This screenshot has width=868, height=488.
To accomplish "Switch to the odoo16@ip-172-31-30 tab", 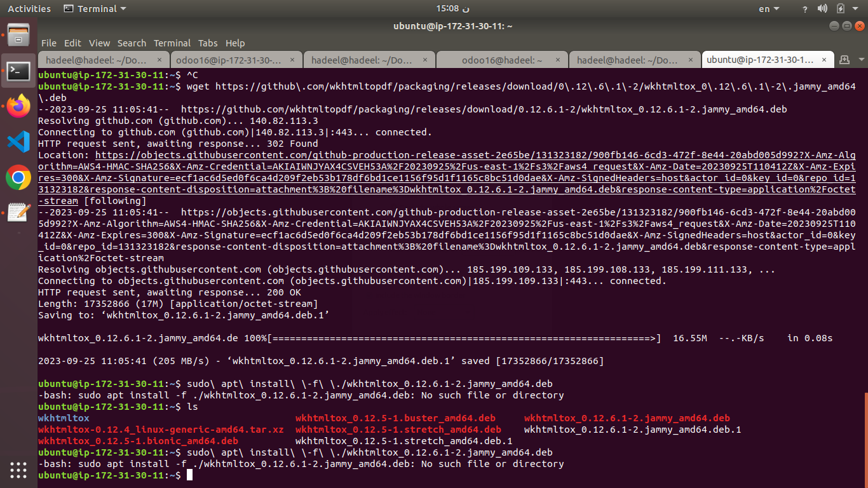I will [x=236, y=60].
